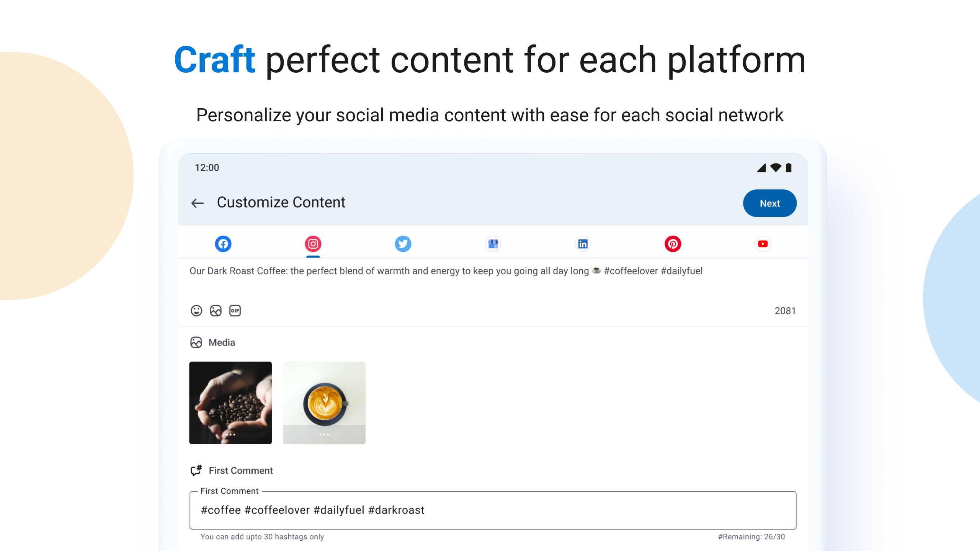Select the coffee beans photo thumbnail
The width and height of the screenshot is (980, 551).
click(x=230, y=403)
